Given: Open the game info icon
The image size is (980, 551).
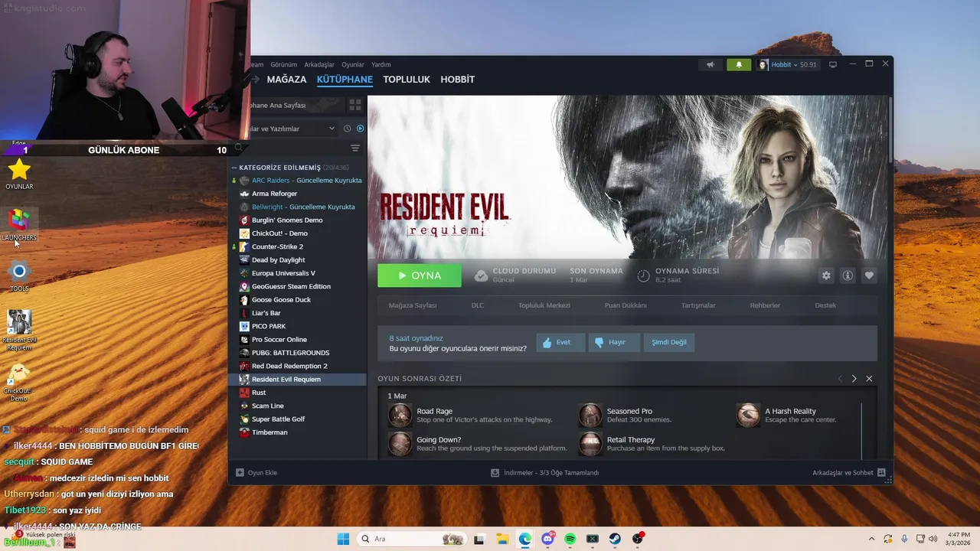Looking at the screenshot, I should [848, 275].
